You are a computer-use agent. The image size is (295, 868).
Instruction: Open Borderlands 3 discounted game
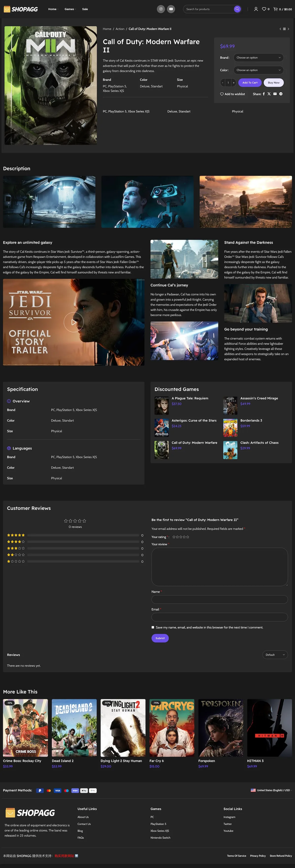point(251,421)
